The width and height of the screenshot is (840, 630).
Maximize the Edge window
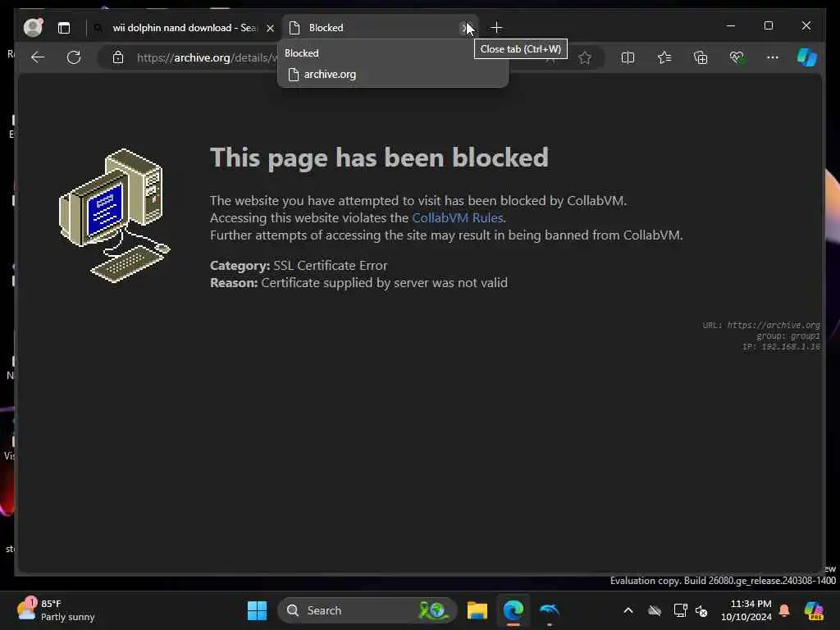click(x=769, y=25)
